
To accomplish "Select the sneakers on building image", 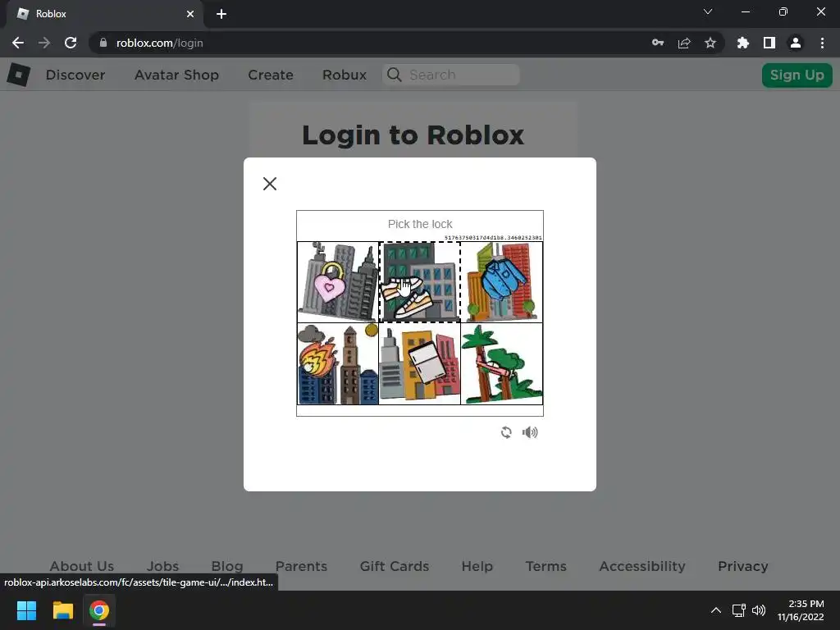I will tap(420, 282).
